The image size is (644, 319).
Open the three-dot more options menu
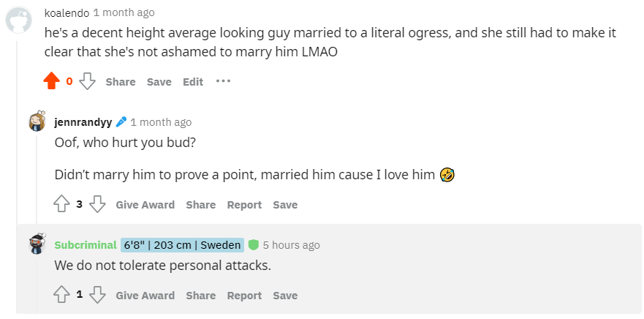click(x=223, y=81)
